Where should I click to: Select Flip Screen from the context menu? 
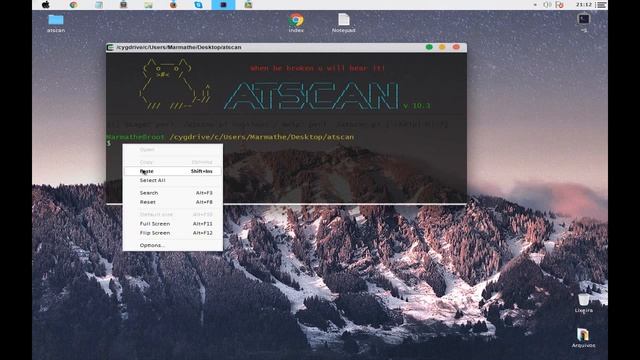(173, 233)
